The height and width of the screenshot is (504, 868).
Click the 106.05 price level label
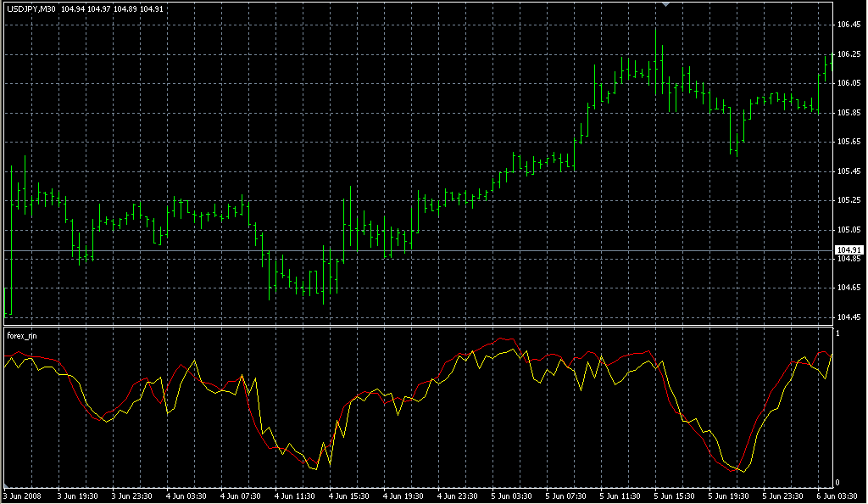pyautogui.click(x=849, y=83)
